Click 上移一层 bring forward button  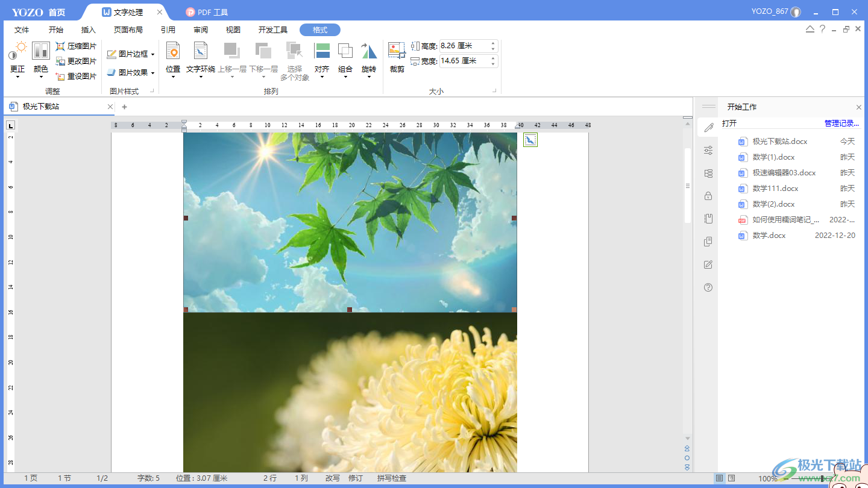pyautogui.click(x=232, y=59)
